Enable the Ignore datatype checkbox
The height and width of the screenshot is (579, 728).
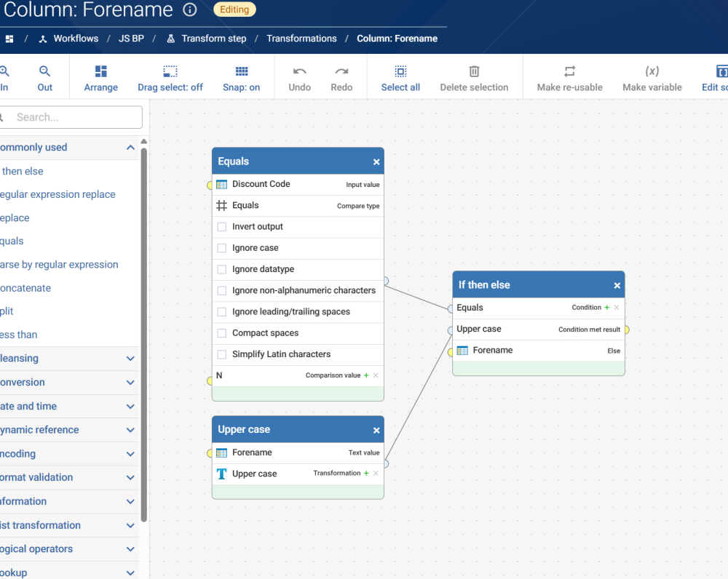tap(222, 270)
